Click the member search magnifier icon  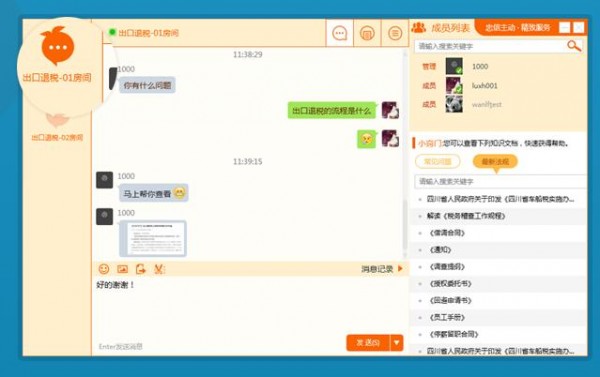[574, 46]
